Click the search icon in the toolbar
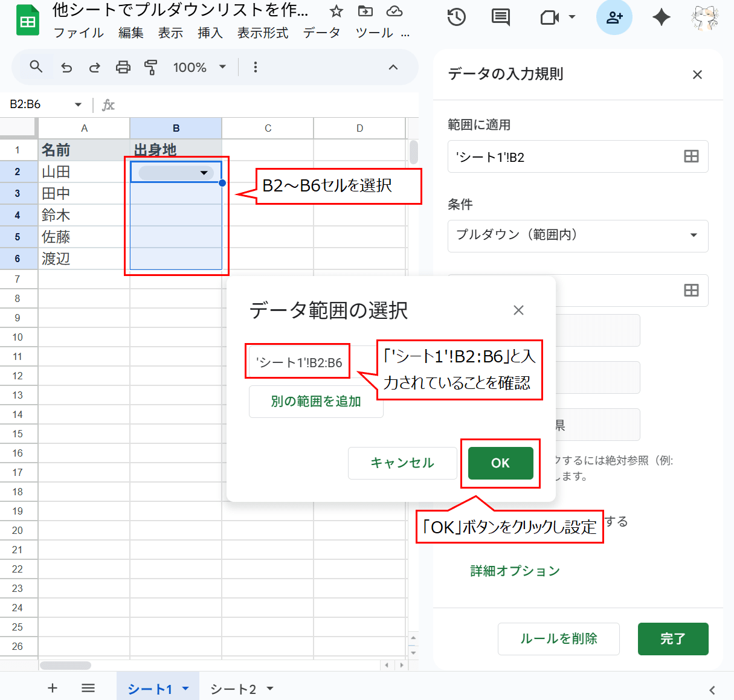The height and width of the screenshot is (700, 734). 36,67
